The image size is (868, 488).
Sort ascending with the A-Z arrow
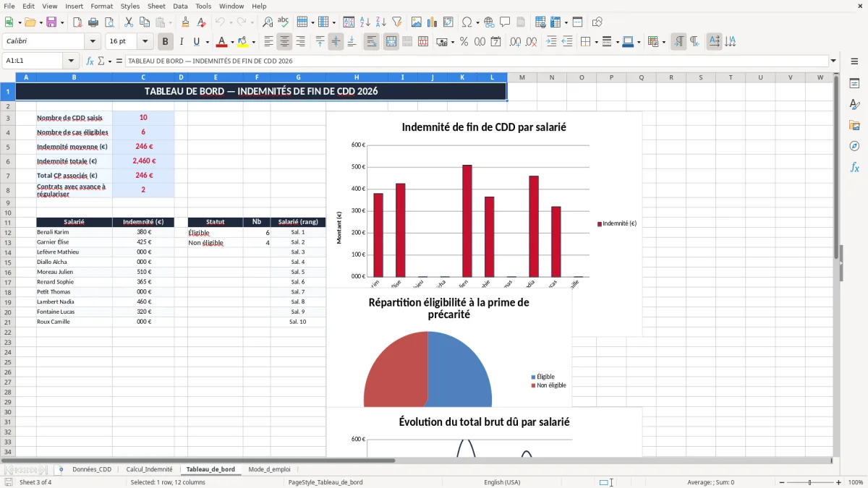(x=365, y=22)
